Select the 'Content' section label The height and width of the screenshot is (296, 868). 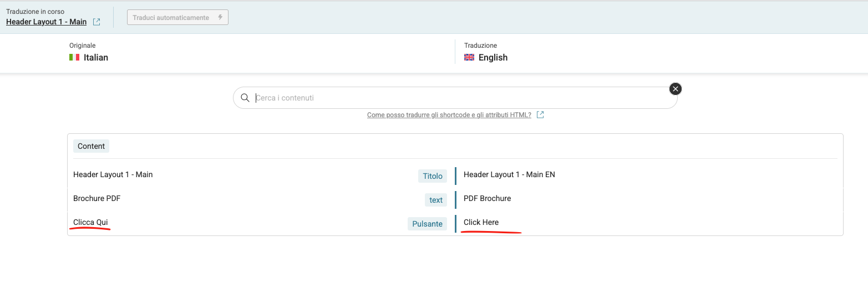click(91, 146)
